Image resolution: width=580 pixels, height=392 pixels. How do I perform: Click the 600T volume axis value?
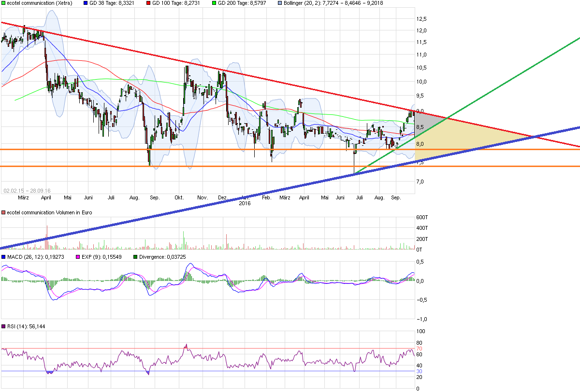click(422, 217)
